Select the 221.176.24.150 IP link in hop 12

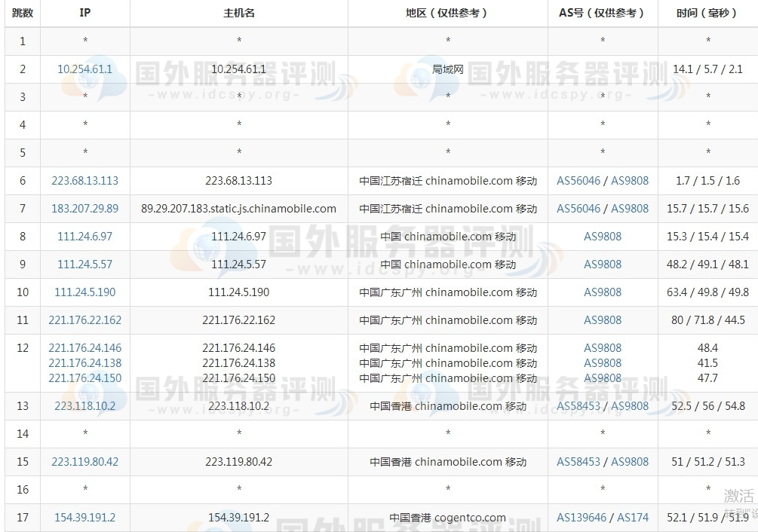[x=84, y=378]
